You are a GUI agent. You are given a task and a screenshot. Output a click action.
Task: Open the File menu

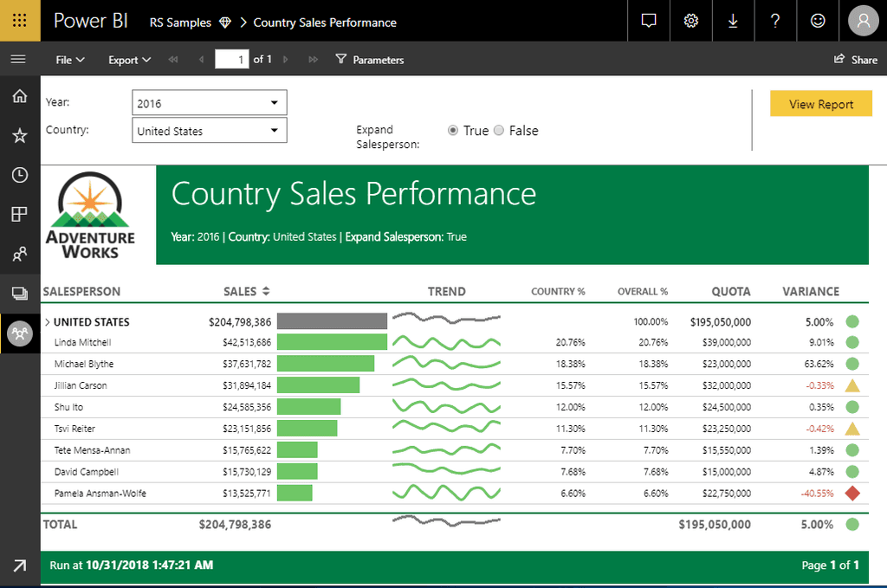pyautogui.click(x=68, y=59)
